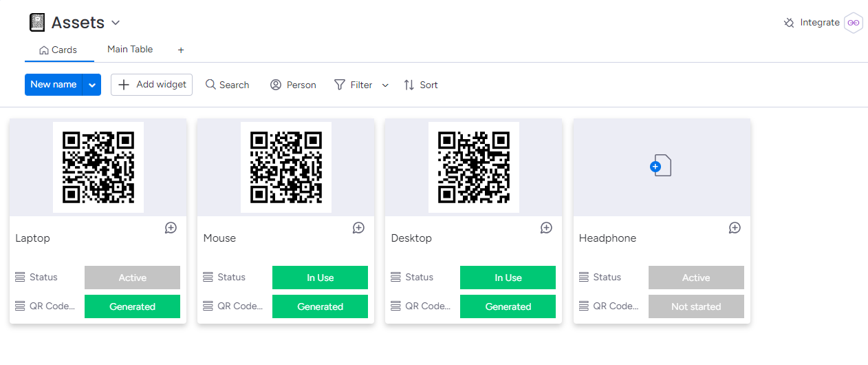Image resolution: width=868 pixels, height=365 pixels.
Task: Open the Laptop QR code image
Action: click(x=98, y=167)
